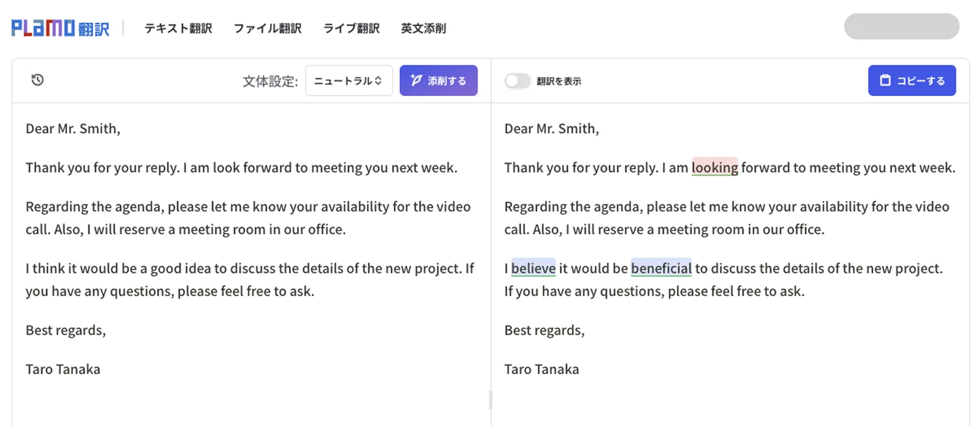
Task: Click the PLaMo翻訳 logo
Action: pos(60,28)
